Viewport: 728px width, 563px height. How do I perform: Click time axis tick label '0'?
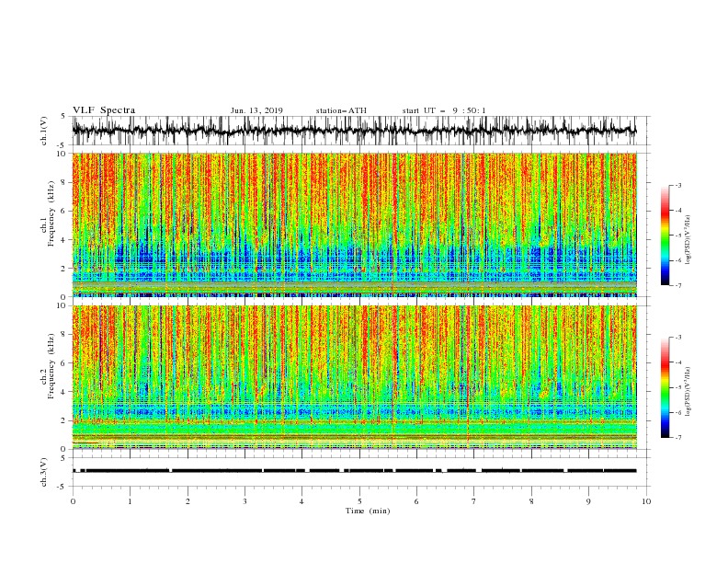(73, 501)
